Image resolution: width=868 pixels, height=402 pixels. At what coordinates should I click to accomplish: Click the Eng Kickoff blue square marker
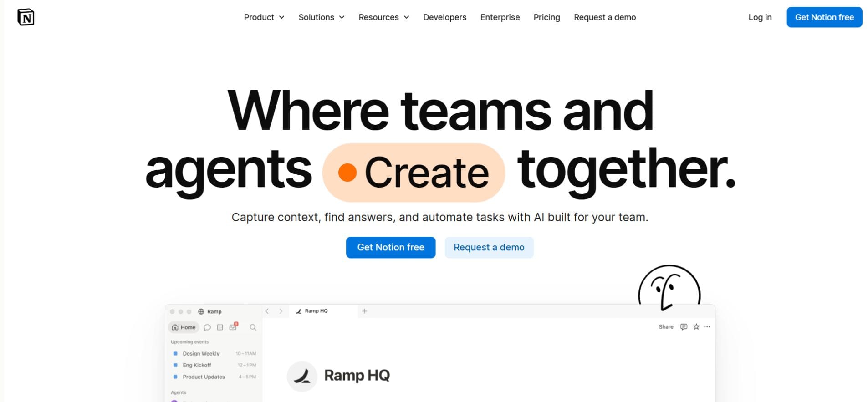[175, 365]
